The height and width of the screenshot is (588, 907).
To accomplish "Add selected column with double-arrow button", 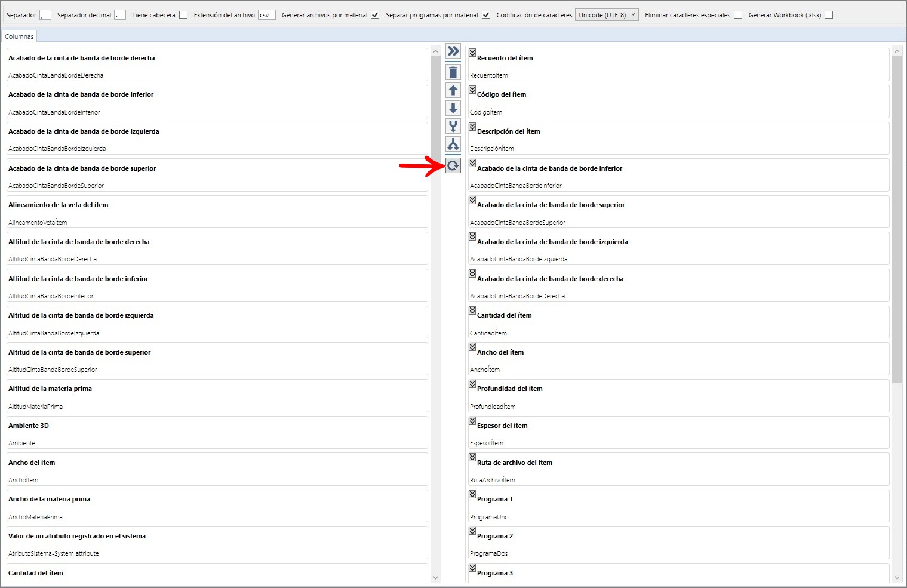I will coord(453,51).
